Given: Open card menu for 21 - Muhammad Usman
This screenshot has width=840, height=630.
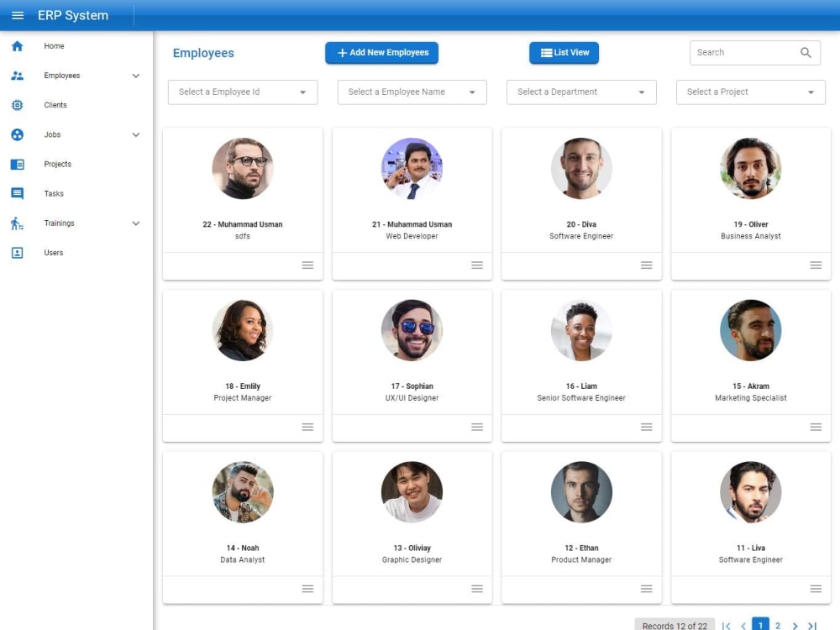Looking at the screenshot, I should [x=477, y=265].
